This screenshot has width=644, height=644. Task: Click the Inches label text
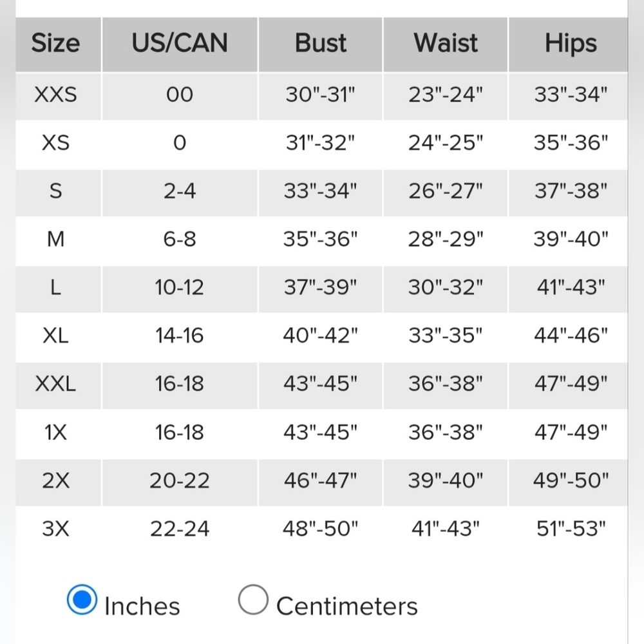point(142,606)
